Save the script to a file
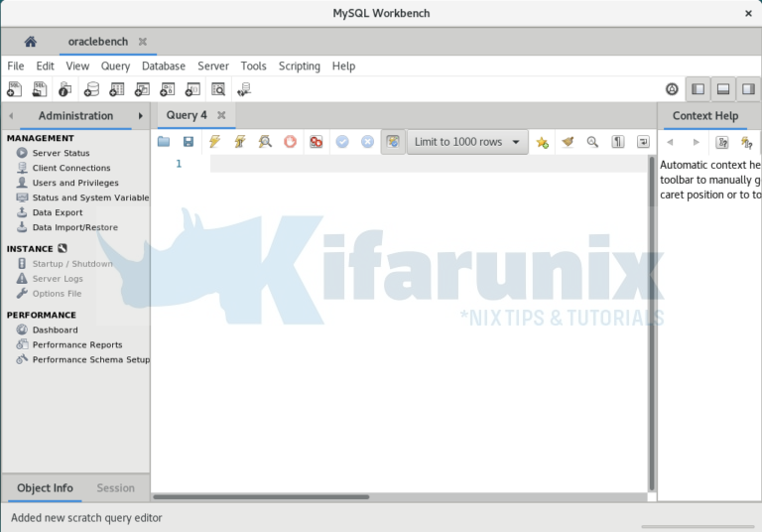 (189, 142)
